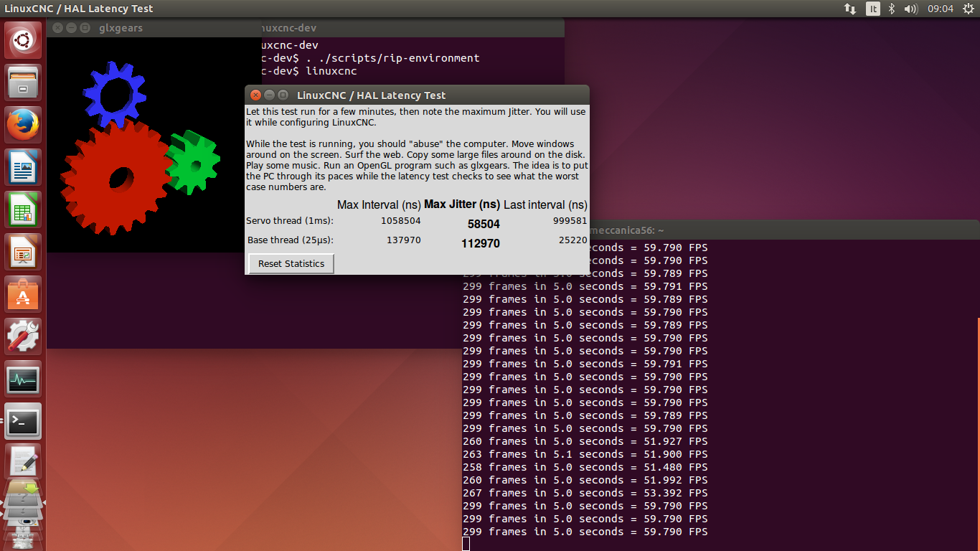Maximize the glxgears window

point(85,28)
